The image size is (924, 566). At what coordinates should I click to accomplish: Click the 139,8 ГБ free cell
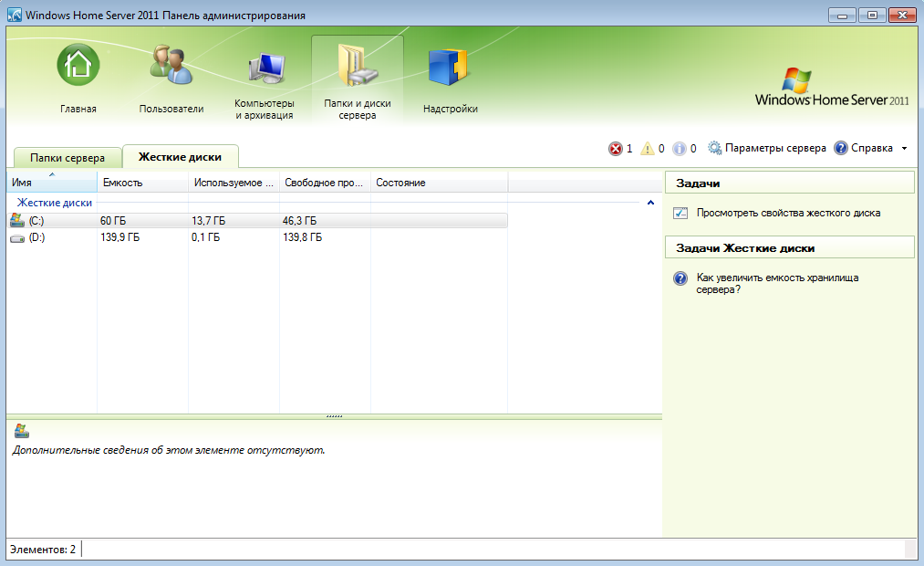[302, 237]
